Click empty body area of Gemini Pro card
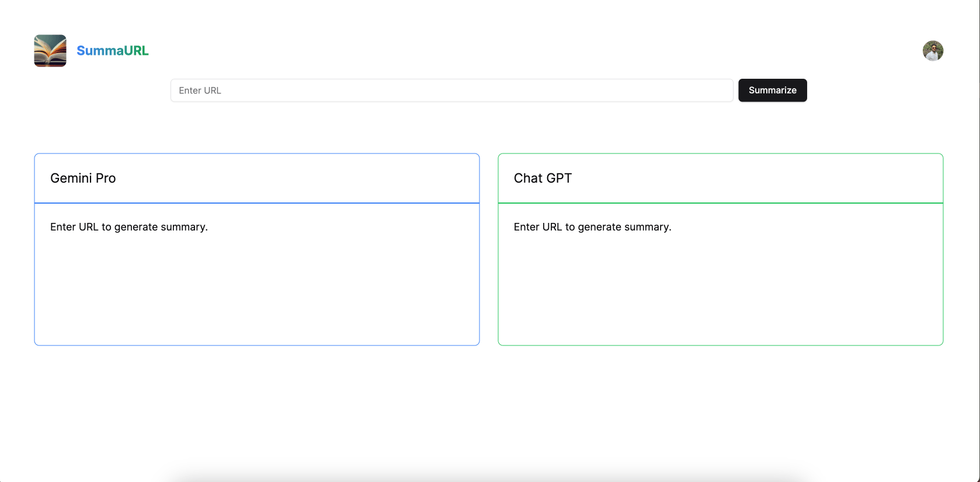This screenshot has width=980, height=482. [x=257, y=289]
